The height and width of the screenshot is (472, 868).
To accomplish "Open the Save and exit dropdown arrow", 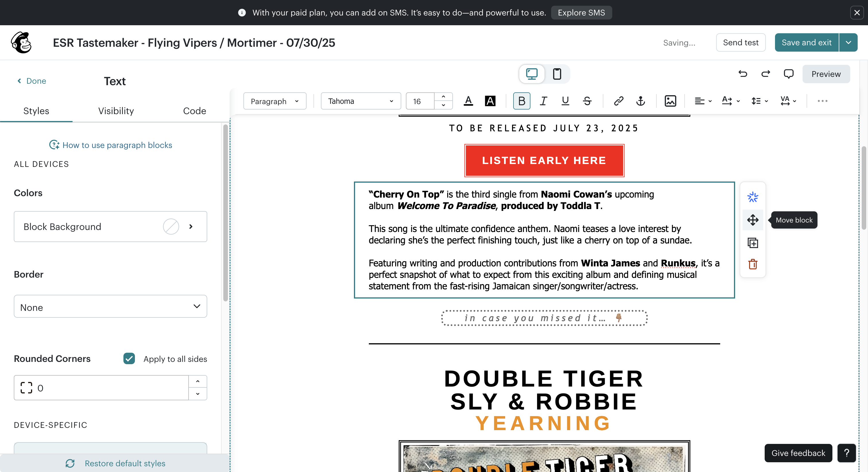I will [848, 42].
